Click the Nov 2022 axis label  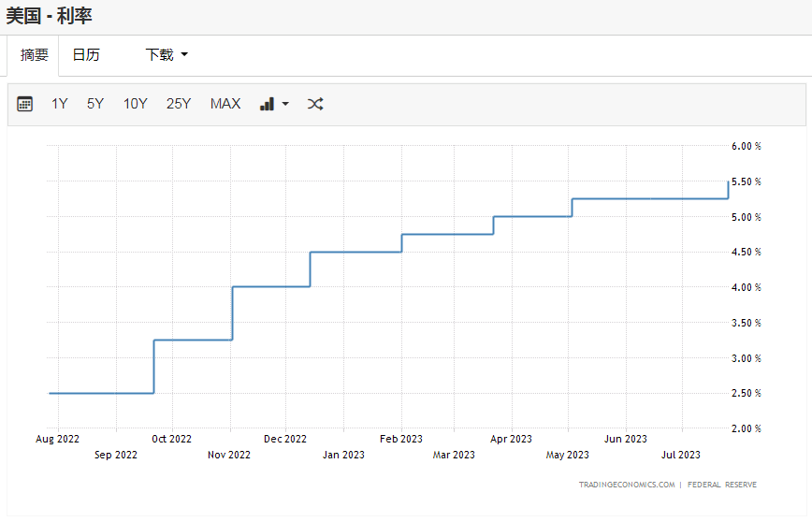pos(229,456)
